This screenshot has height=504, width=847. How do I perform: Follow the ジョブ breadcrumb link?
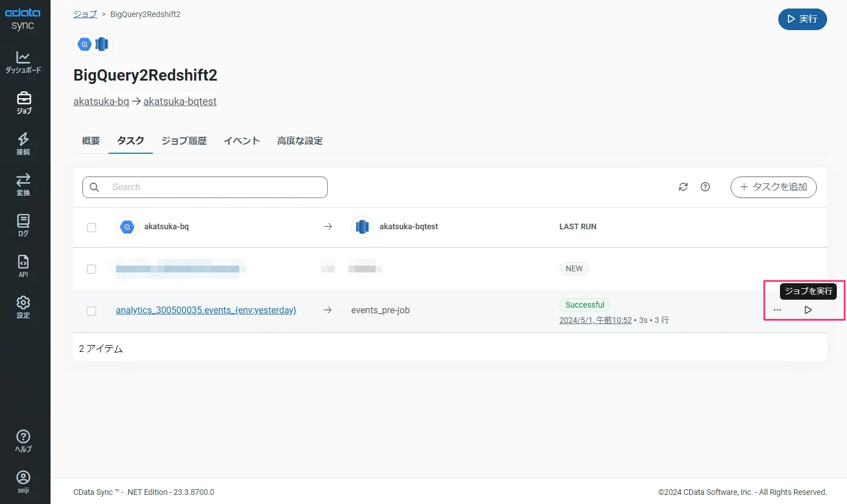point(85,14)
